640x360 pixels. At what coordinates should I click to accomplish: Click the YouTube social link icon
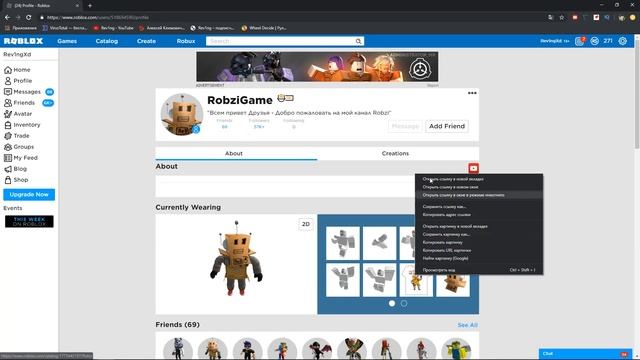pyautogui.click(x=473, y=168)
